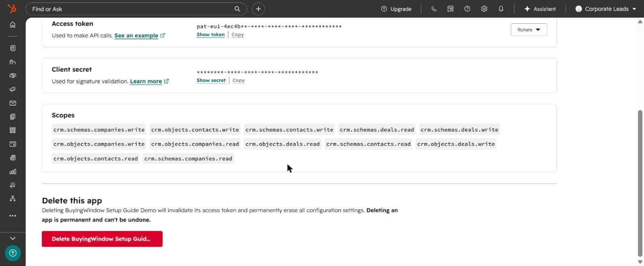This screenshot has width=644, height=266.
Task: Copy the access token
Action: 237,35
